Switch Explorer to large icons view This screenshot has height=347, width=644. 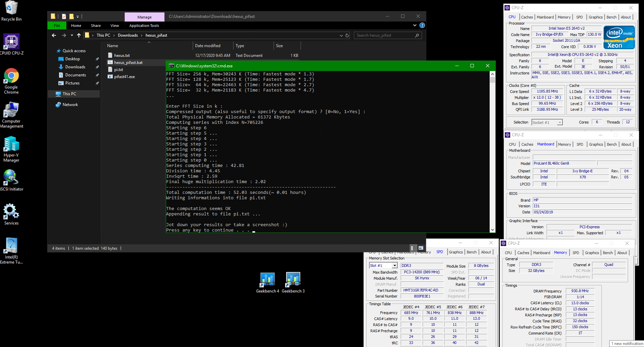(421, 248)
